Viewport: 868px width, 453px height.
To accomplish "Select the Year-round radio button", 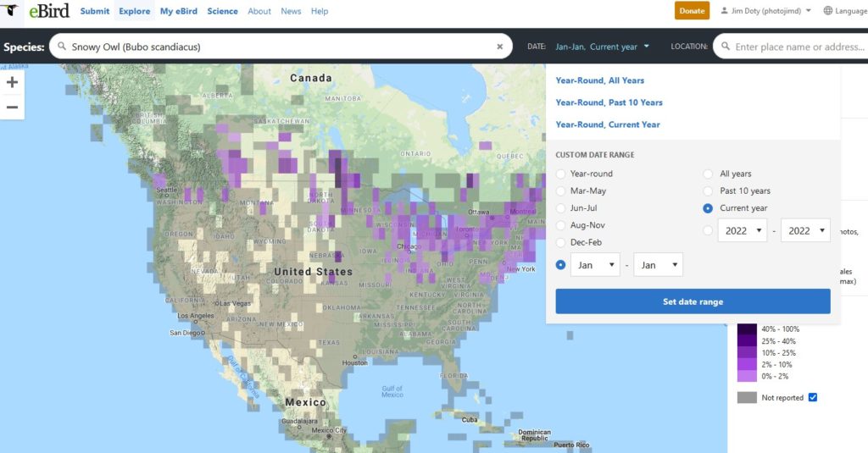I will pos(560,174).
